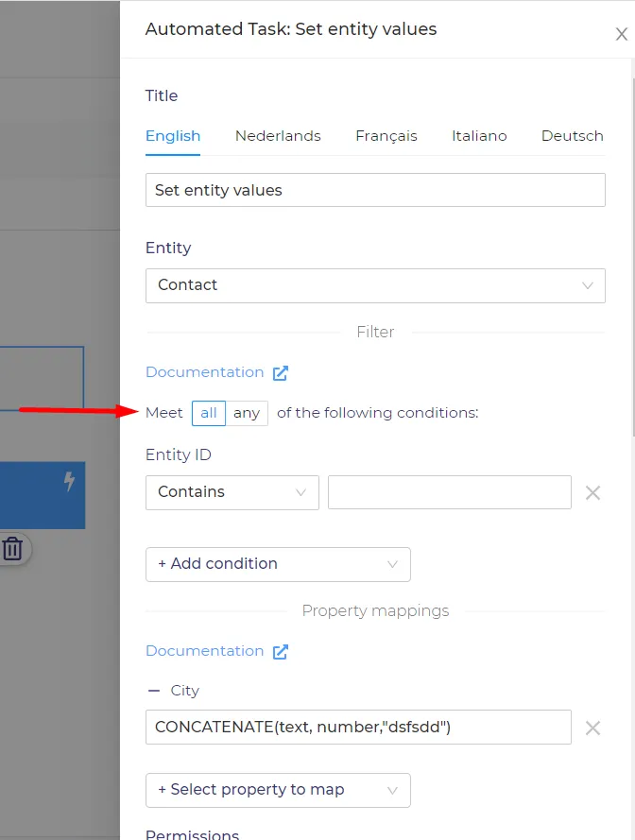Switch to the Français title tab
635x840 pixels.
(x=386, y=136)
